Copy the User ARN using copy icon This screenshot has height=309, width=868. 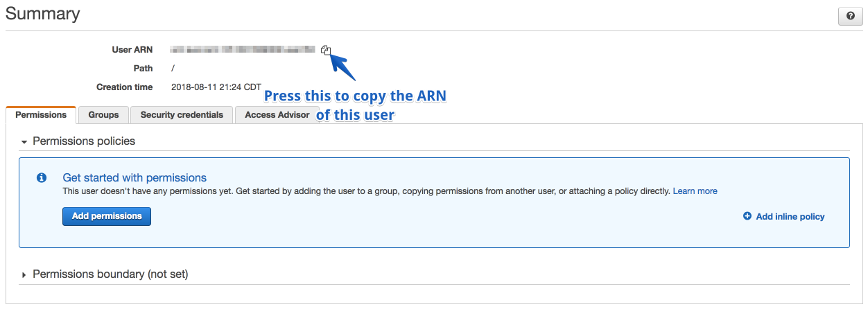pyautogui.click(x=326, y=50)
